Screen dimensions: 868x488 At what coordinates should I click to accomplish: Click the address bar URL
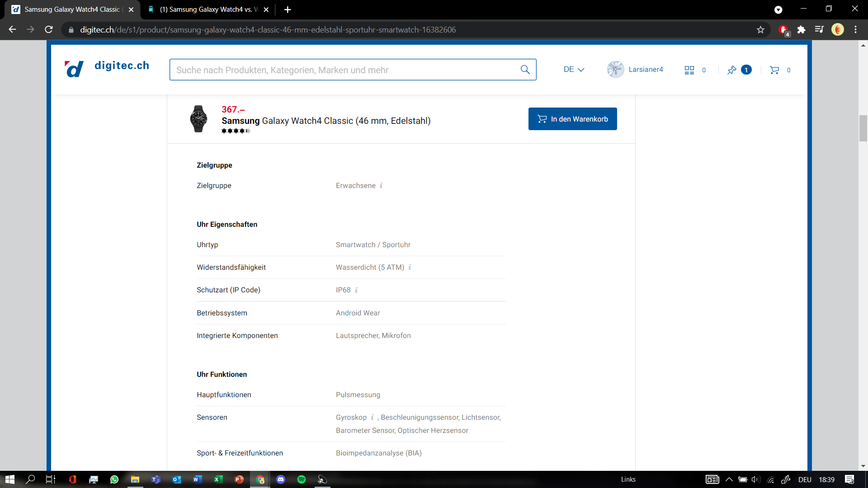[x=268, y=30]
